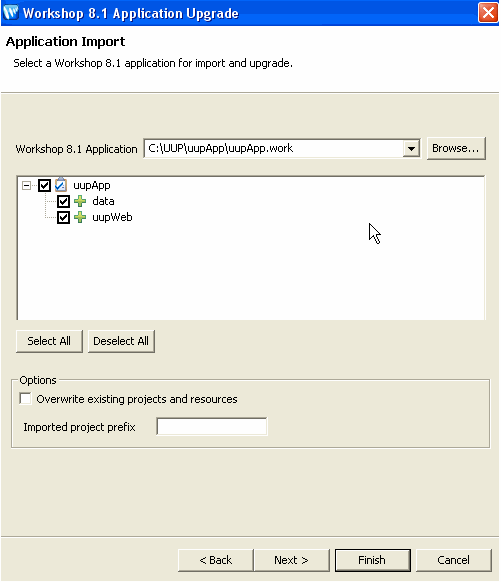Collapse the uupApp tree node

26,185
